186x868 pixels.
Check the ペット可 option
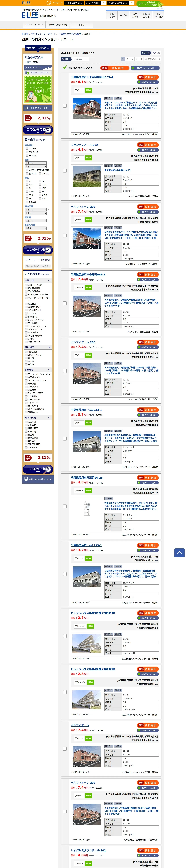click(x=26, y=432)
